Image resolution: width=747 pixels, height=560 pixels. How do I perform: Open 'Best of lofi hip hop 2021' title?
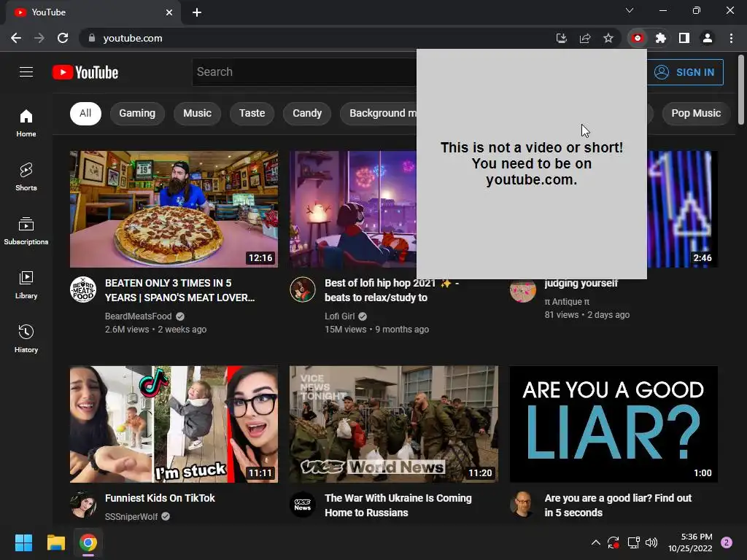[392, 290]
